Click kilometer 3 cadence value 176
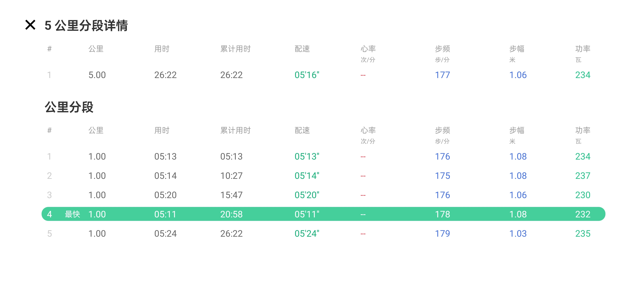 (442, 195)
